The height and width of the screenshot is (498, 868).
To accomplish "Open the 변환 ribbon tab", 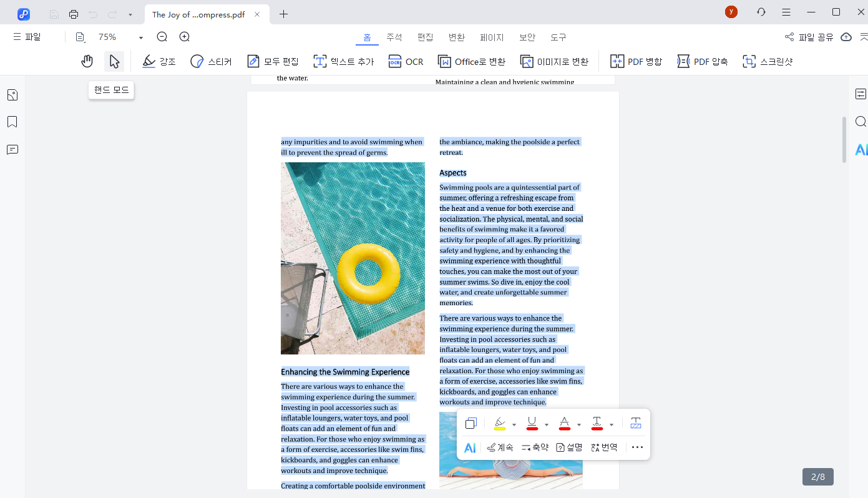I will [x=457, y=37].
